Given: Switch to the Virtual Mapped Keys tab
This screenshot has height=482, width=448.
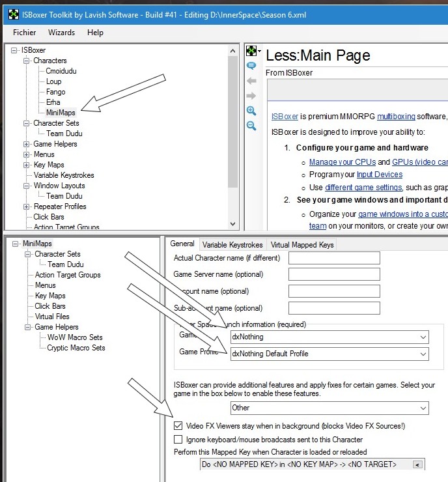Looking at the screenshot, I should point(301,245).
